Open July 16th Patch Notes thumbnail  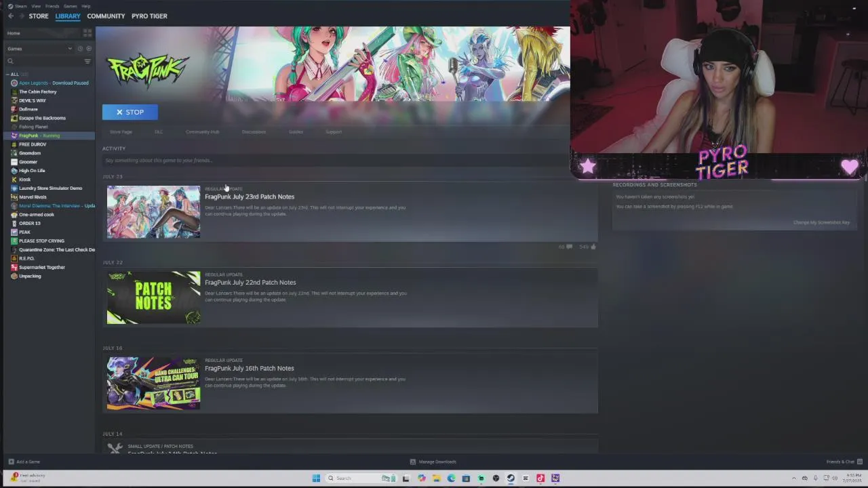153,384
